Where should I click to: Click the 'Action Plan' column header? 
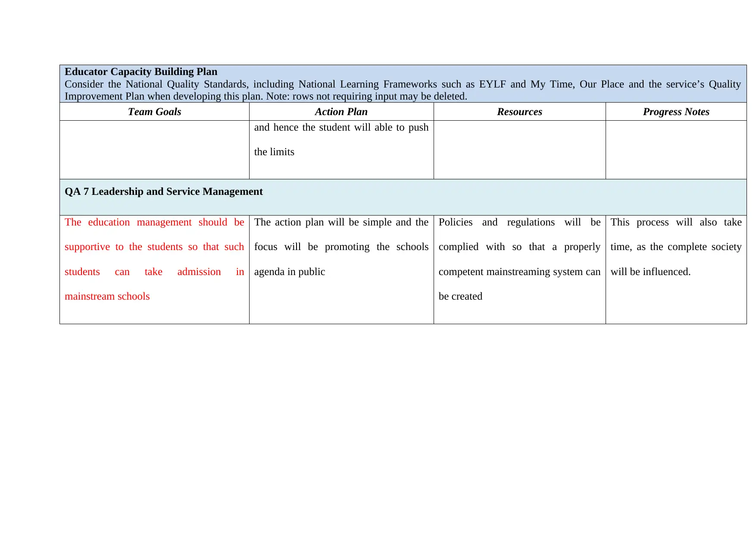(341, 112)
